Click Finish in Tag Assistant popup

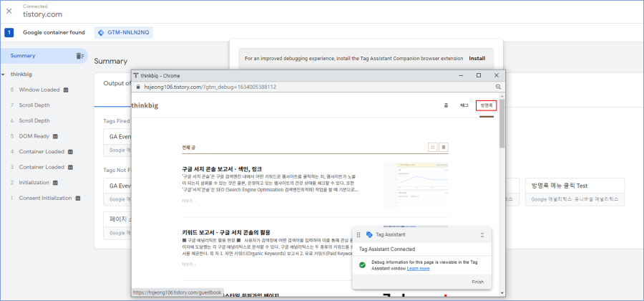[x=478, y=282]
